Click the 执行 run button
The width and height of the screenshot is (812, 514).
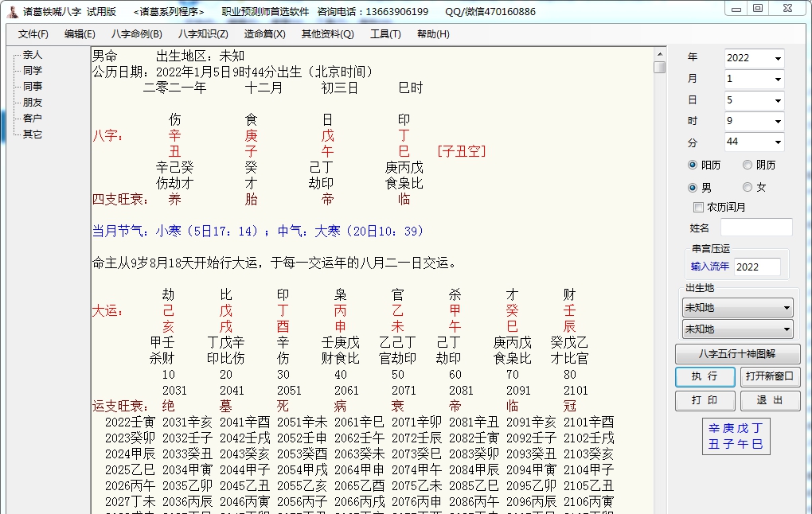[x=705, y=376]
